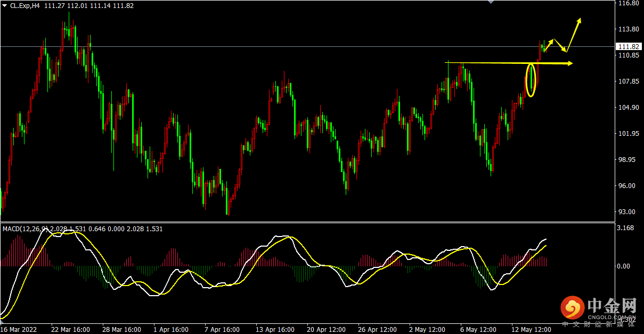Click the current price tag 111.82
The width and height of the screenshot is (644, 334).
(628, 47)
